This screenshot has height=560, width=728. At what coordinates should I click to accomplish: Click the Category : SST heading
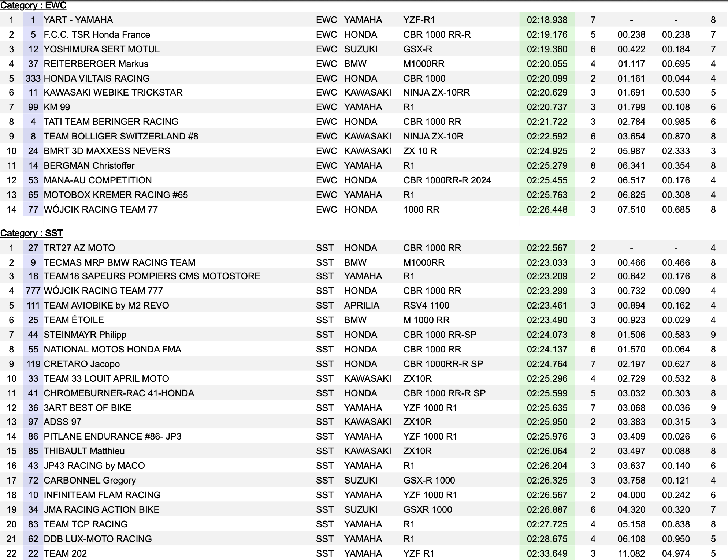pyautogui.click(x=31, y=233)
